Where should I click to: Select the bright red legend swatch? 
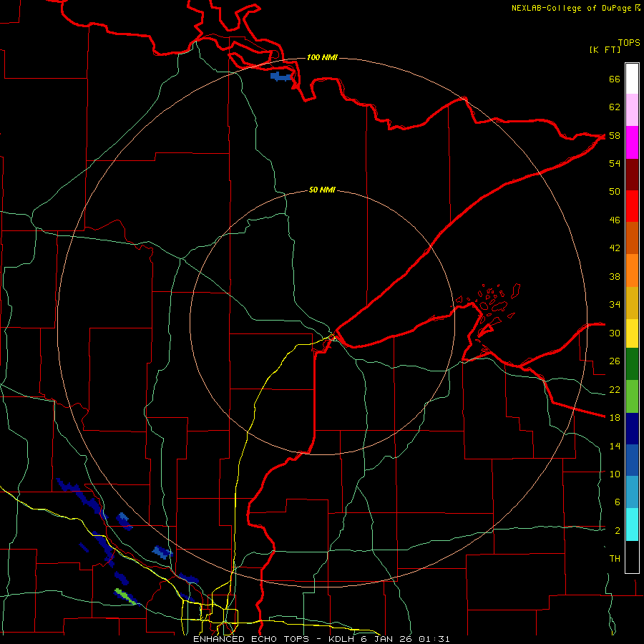[632, 207]
